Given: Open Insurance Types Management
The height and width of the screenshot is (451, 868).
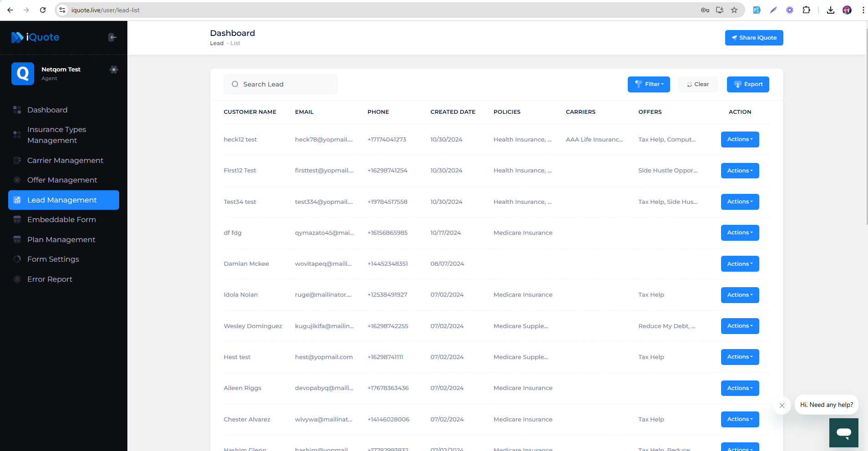Looking at the screenshot, I should pyautogui.click(x=64, y=135).
